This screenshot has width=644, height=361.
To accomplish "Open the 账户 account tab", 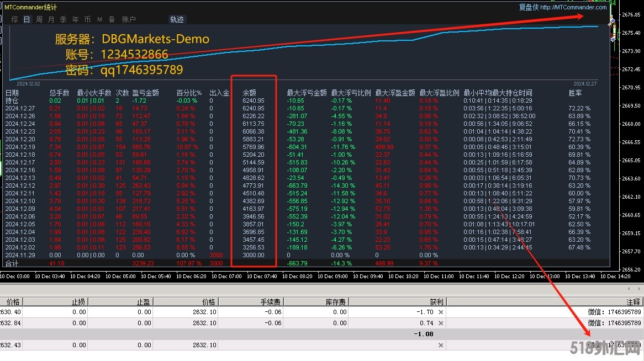I will [129, 19].
